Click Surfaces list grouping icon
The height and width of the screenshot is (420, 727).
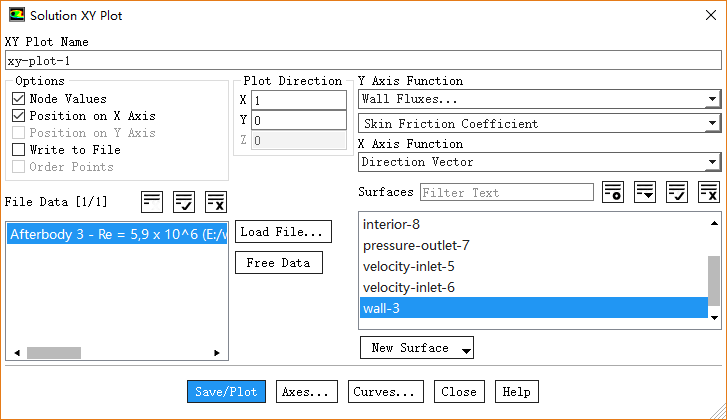click(x=645, y=192)
